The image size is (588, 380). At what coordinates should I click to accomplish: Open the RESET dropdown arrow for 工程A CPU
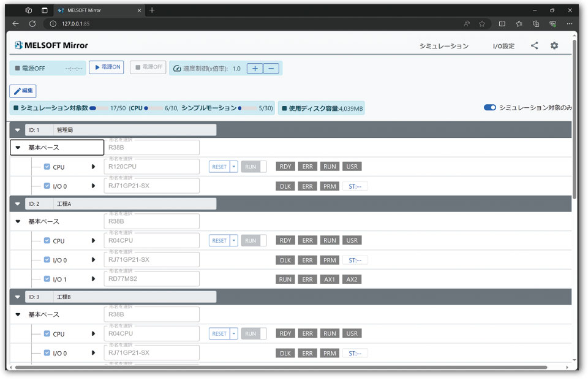pyautogui.click(x=233, y=241)
